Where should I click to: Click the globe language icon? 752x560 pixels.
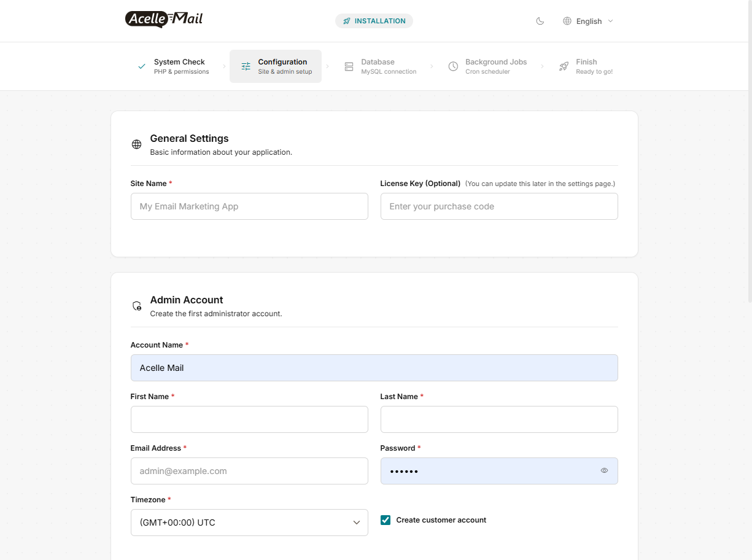567,21
